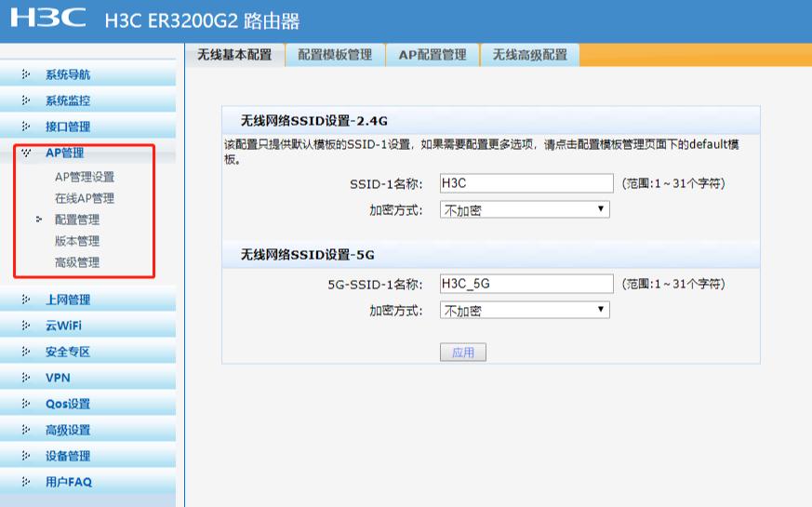Switch to 配置模板管理 tab
This screenshot has width=812, height=507.
tap(335, 55)
